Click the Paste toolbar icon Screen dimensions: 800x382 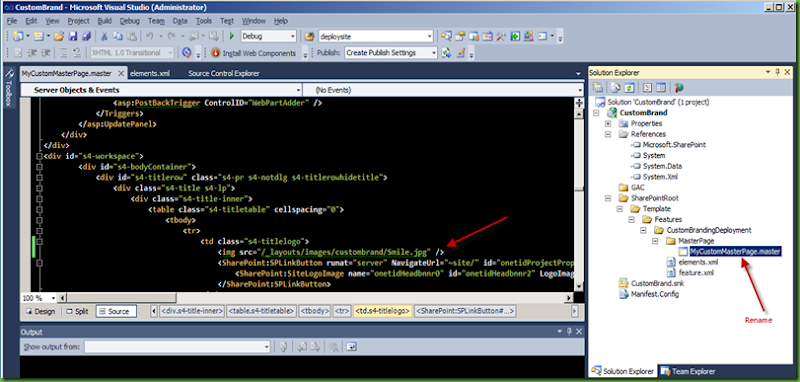tap(132, 36)
